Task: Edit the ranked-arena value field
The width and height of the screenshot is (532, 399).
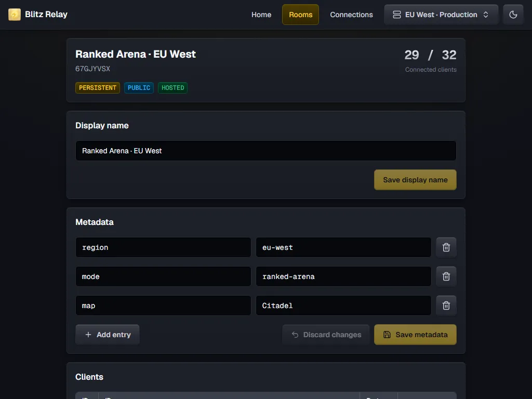Action: coord(343,276)
